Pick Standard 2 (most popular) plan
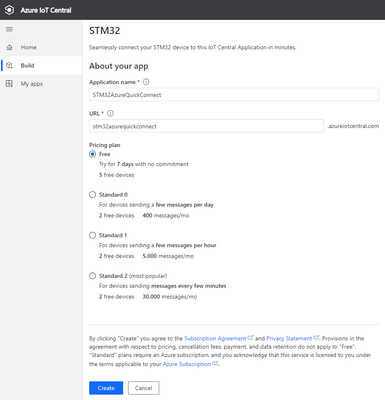The height and width of the screenshot is (400, 385). click(x=93, y=276)
